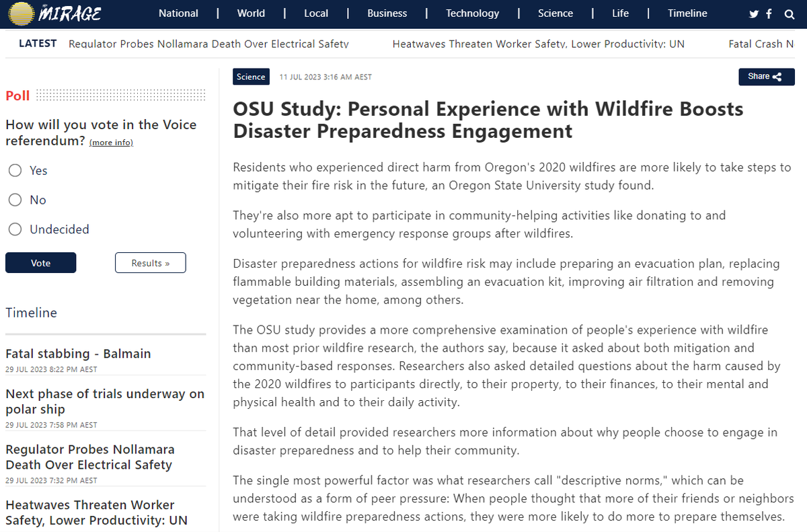Open the poll's more info link
The image size is (807, 532).
(112, 143)
